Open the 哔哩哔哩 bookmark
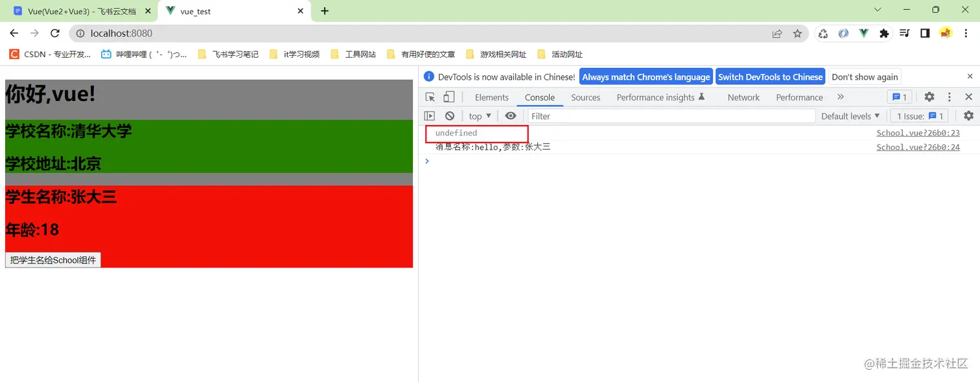 (x=144, y=54)
